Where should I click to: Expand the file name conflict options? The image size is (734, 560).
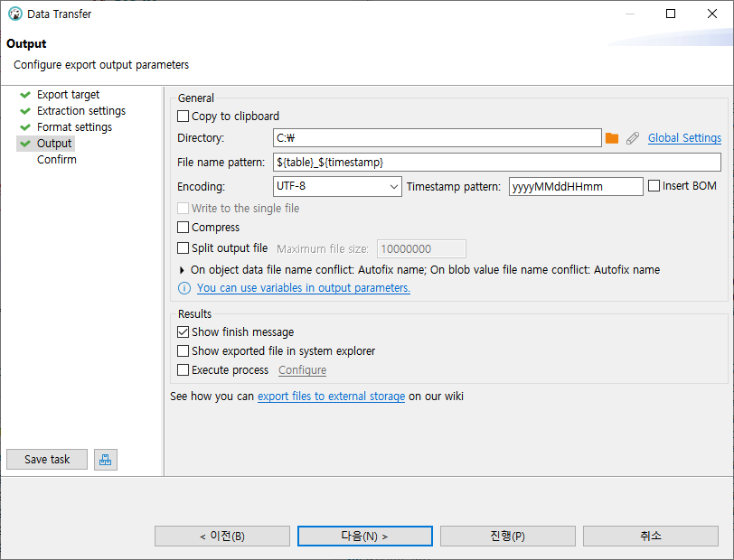pos(182,270)
